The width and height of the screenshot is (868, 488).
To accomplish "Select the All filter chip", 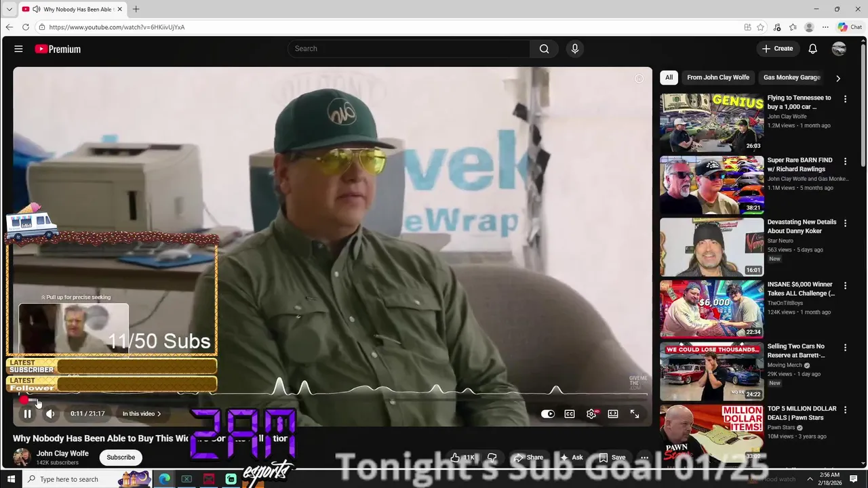I will click(x=669, y=77).
